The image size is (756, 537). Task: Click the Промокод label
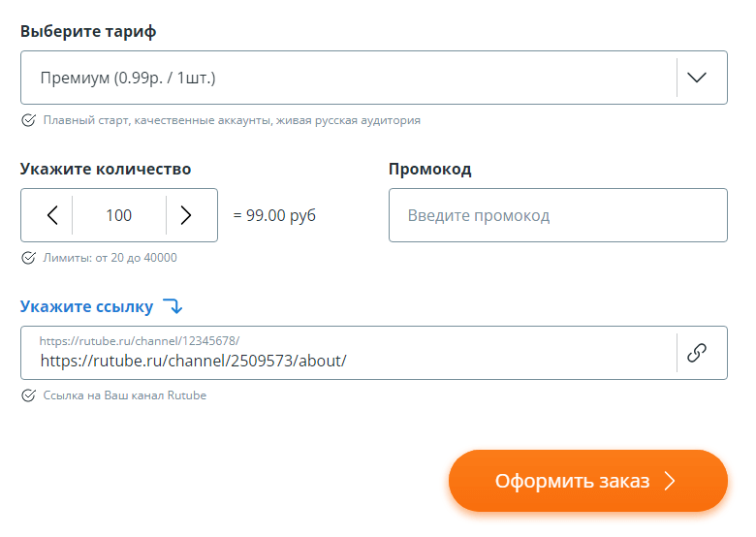point(429,169)
